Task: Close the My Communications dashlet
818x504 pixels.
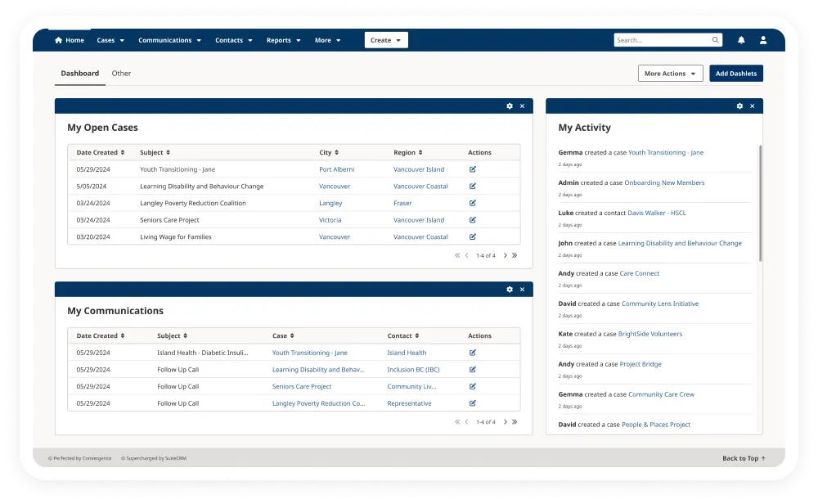Action: pos(522,289)
